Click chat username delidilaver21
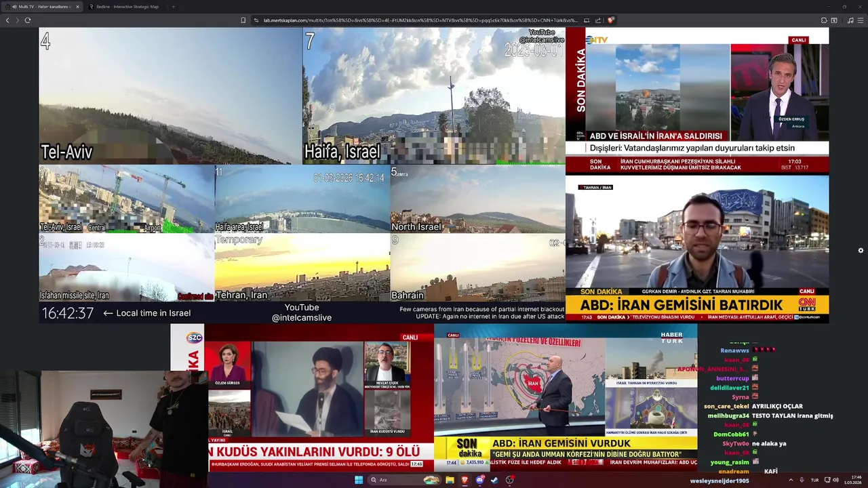Viewport: 868px width, 488px height. tap(729, 388)
